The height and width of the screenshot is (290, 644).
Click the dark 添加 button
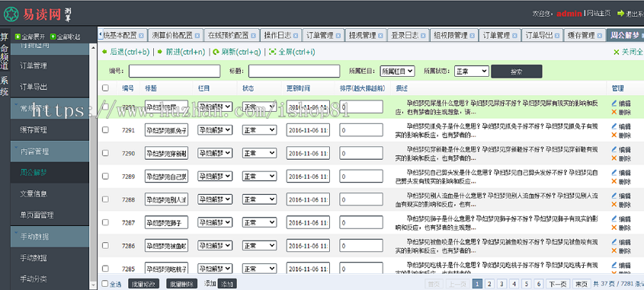point(227,283)
